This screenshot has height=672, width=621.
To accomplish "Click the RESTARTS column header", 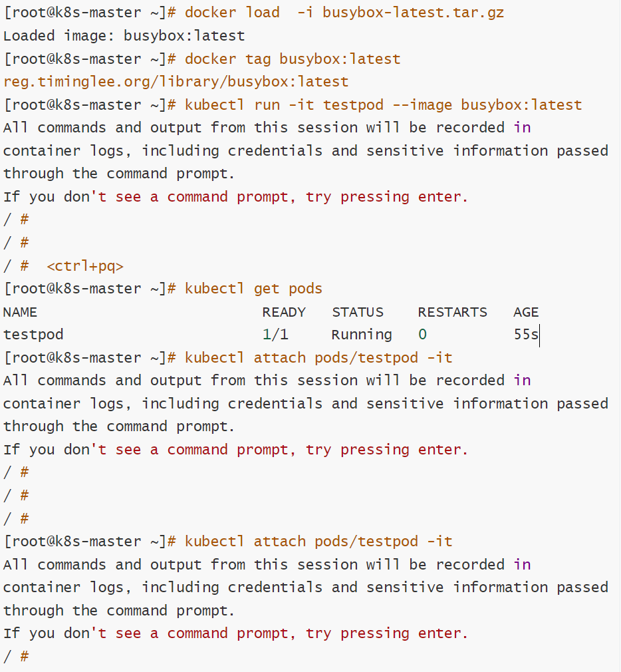I will 453,312.
